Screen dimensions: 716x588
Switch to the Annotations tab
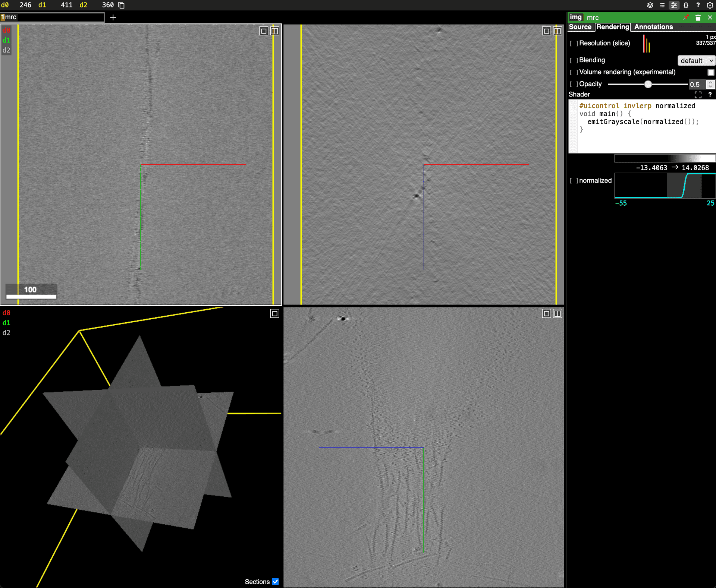[653, 27]
